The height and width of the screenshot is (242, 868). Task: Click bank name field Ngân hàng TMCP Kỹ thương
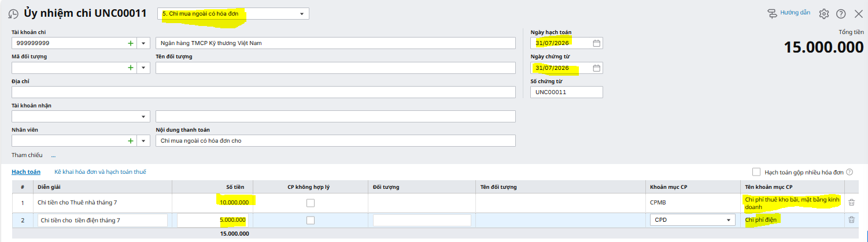click(x=335, y=43)
